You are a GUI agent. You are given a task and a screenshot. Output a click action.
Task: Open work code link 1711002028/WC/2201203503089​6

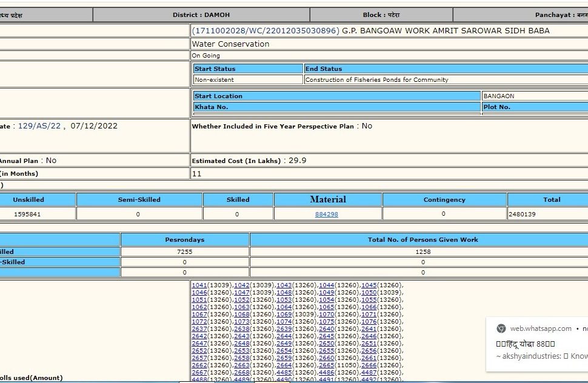266,31
